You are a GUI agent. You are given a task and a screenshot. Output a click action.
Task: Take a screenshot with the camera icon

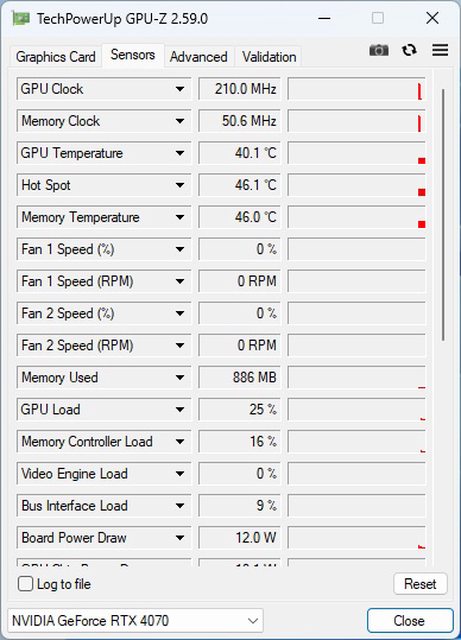tap(379, 50)
